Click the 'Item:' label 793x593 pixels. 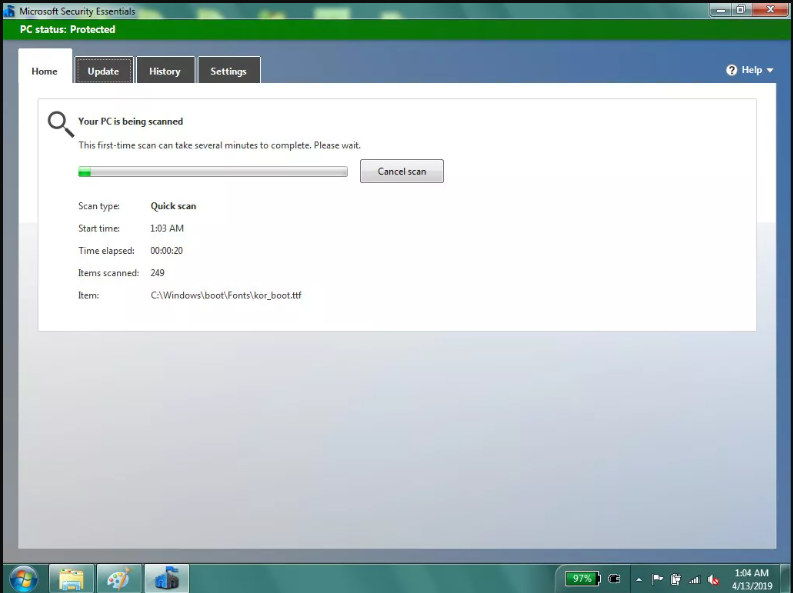pos(89,295)
